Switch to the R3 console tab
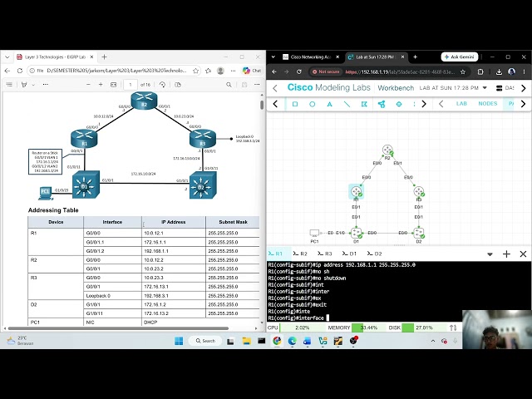 point(325,254)
